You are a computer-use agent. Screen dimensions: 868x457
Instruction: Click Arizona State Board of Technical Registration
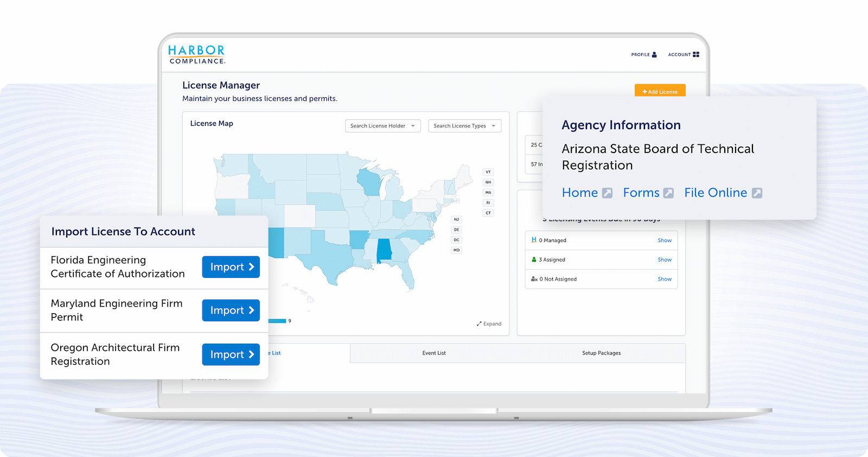coord(658,157)
